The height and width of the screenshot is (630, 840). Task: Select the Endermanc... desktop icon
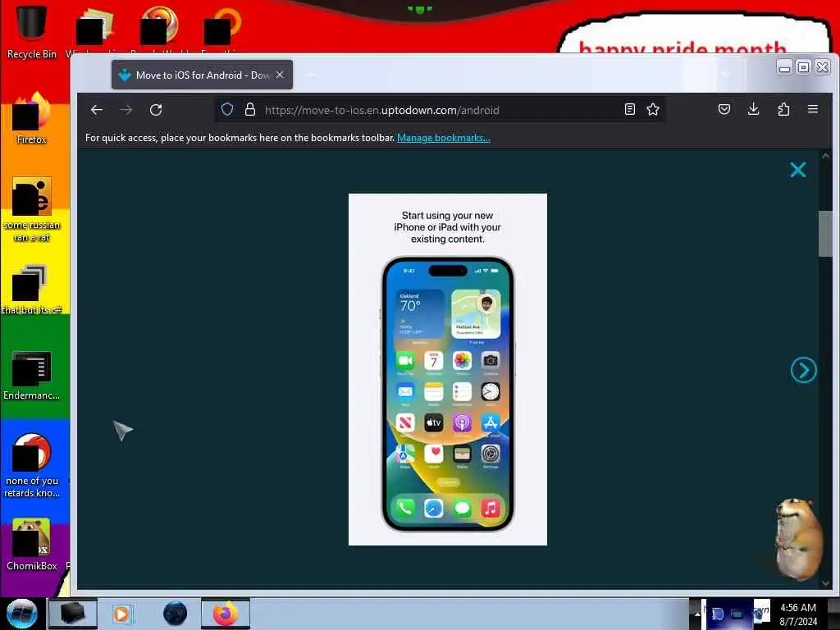32,375
